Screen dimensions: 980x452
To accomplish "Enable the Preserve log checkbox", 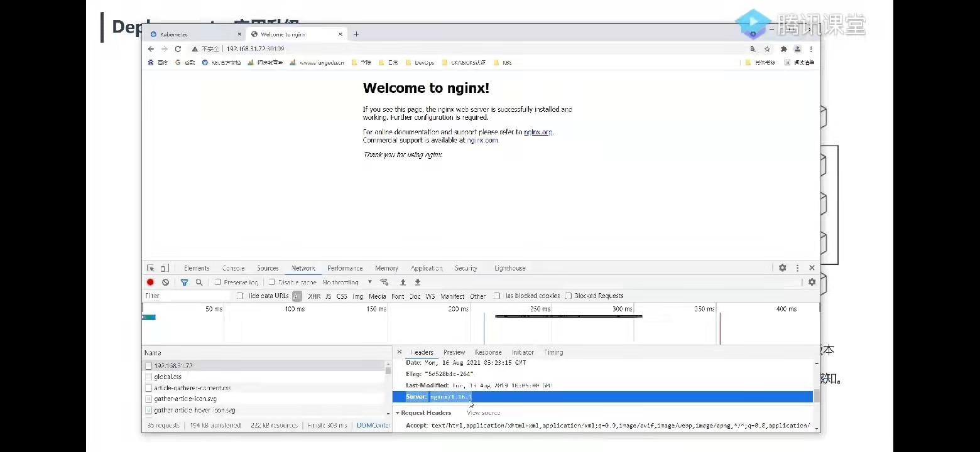I will 218,282.
